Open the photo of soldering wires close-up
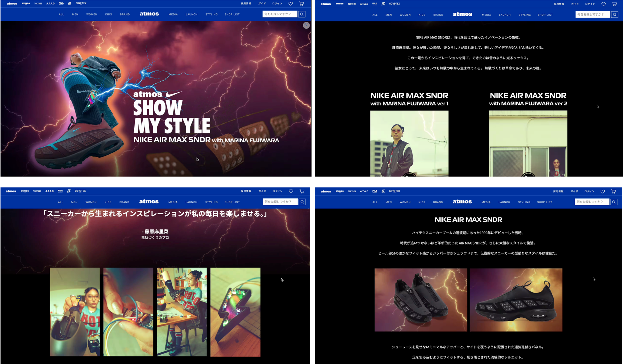The image size is (623, 364). click(128, 312)
